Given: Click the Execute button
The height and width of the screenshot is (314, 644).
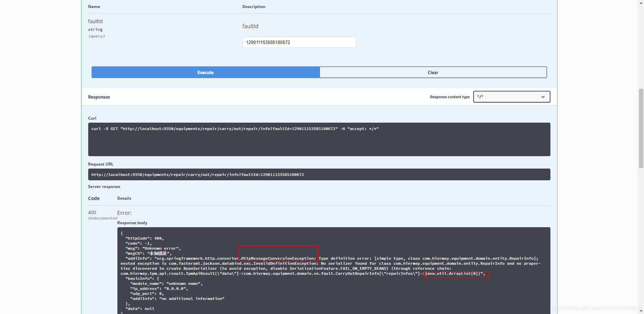Looking at the screenshot, I should pos(205,72).
